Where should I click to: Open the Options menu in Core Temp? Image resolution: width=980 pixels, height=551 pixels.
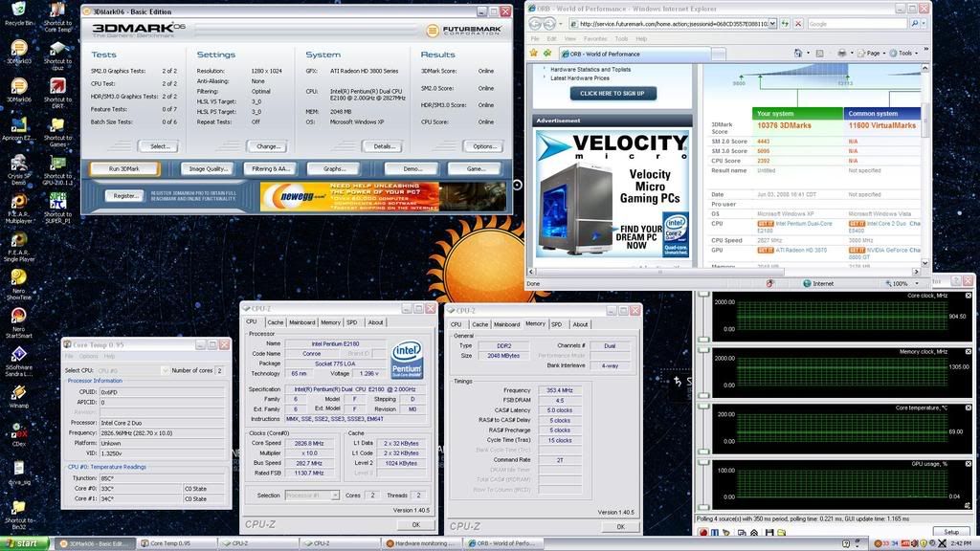[x=88, y=356]
